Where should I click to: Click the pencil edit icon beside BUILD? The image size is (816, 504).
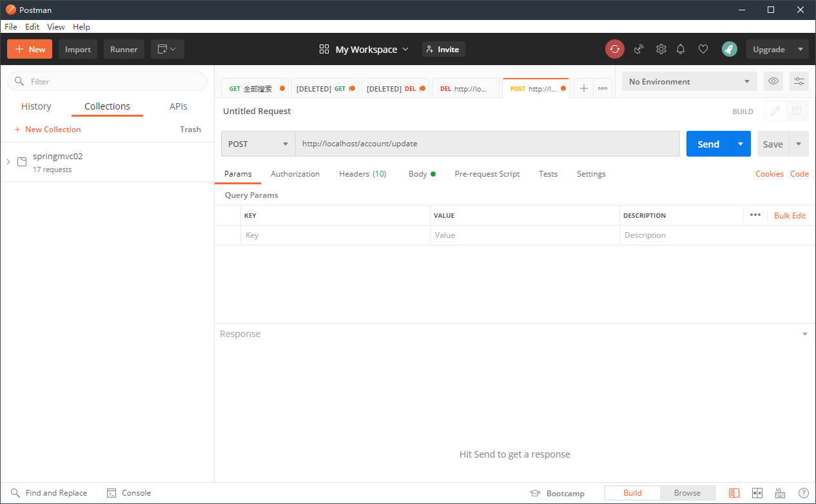(775, 111)
